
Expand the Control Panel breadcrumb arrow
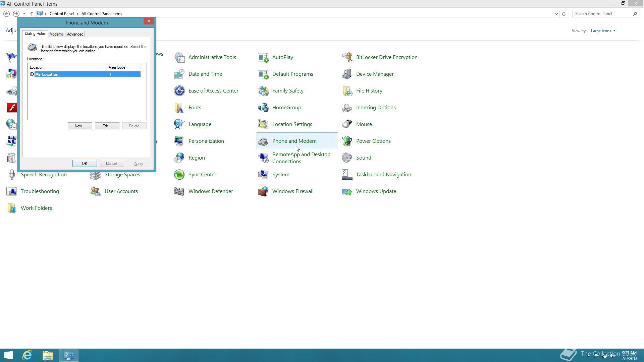pyautogui.click(x=77, y=14)
